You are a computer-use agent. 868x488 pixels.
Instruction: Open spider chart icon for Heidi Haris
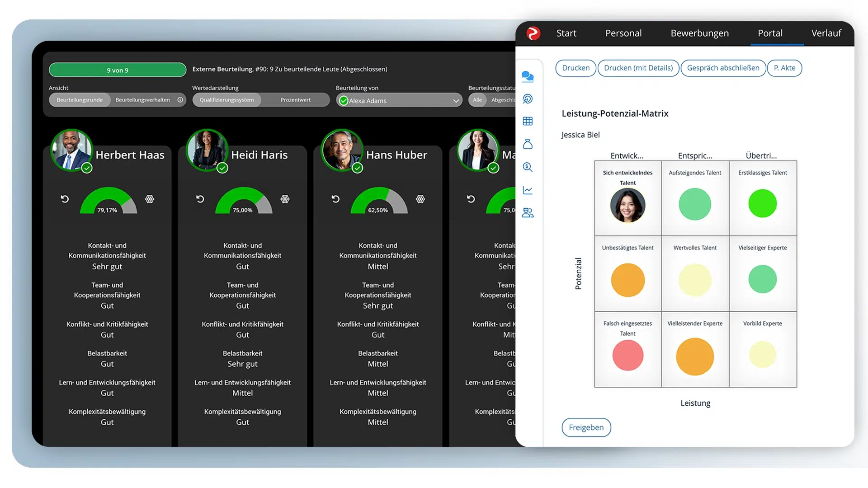pyautogui.click(x=285, y=199)
